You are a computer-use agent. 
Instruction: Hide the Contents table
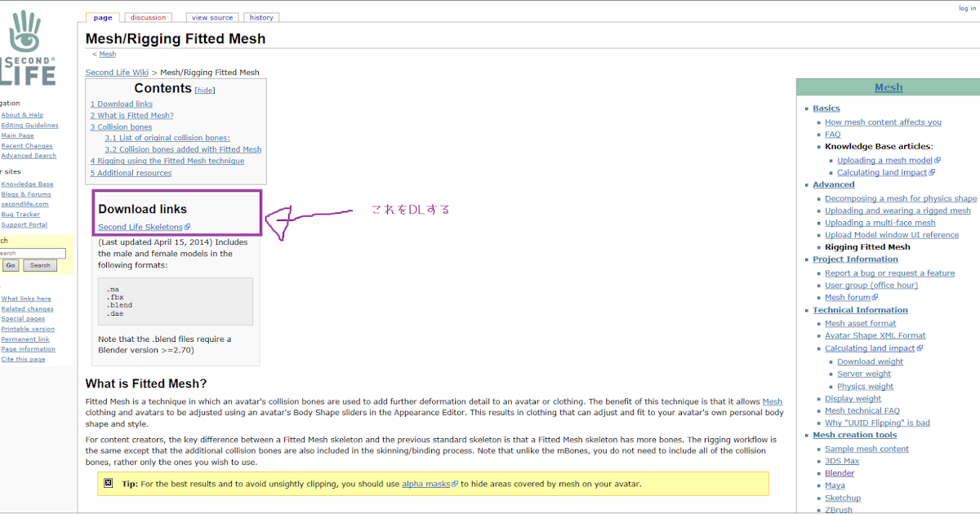pyautogui.click(x=205, y=91)
